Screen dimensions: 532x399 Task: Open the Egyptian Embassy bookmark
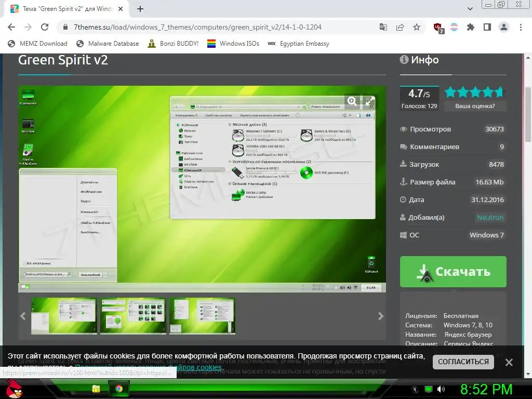pyautogui.click(x=298, y=44)
